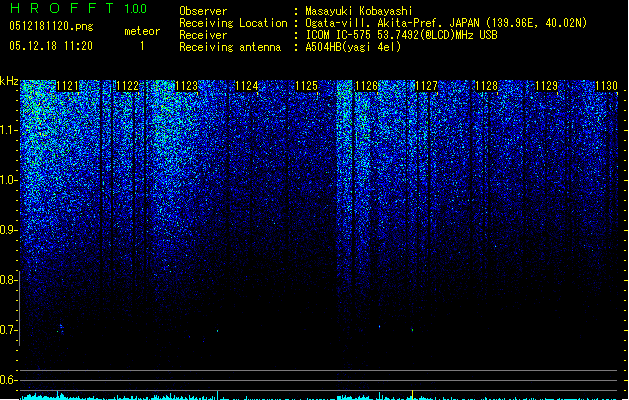Click the A504HB(yagi 4el) antenna text
Screen dimensions: 629x400
tap(353, 47)
